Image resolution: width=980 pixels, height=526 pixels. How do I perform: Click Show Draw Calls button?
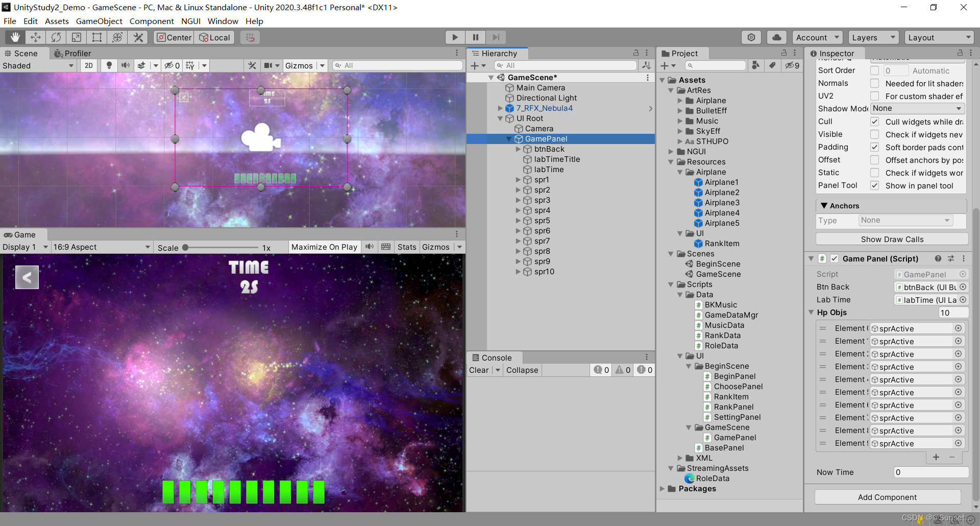point(892,239)
